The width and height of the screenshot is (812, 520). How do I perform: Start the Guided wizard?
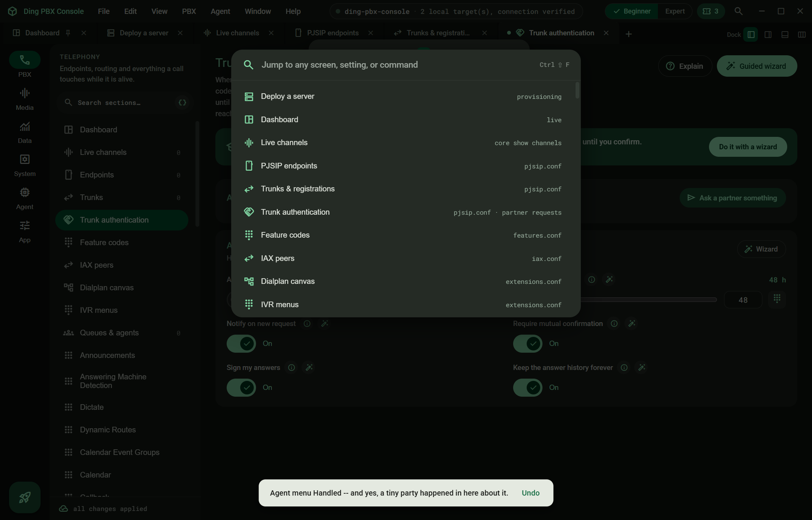[757, 66]
